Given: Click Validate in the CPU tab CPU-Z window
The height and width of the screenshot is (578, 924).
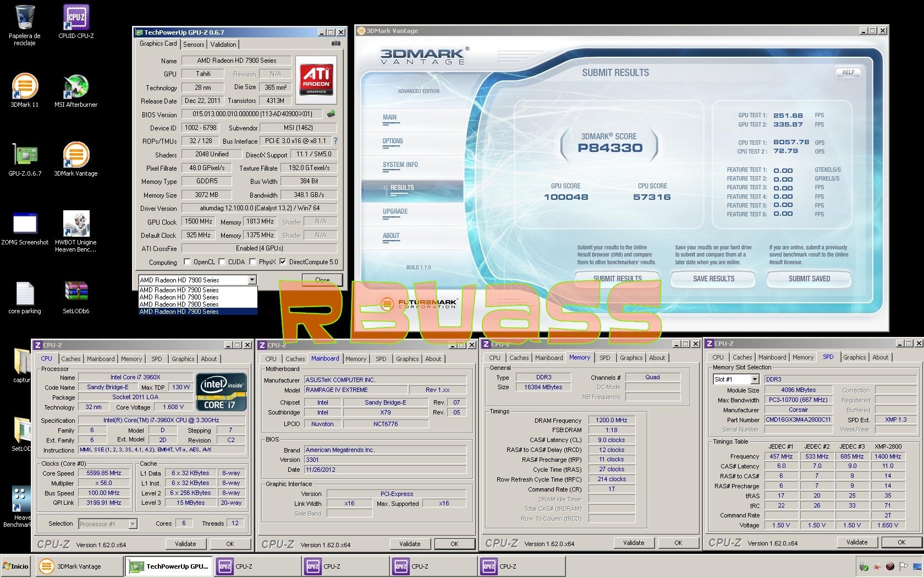Looking at the screenshot, I should coord(185,544).
